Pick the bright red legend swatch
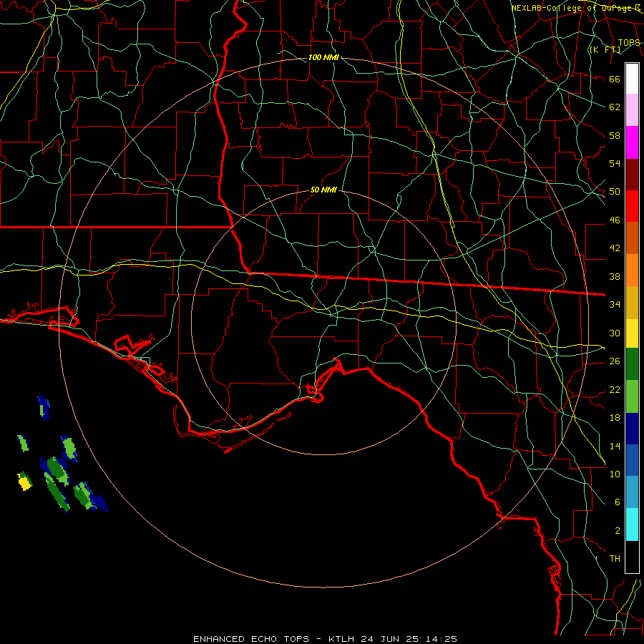644x644 pixels. click(632, 206)
